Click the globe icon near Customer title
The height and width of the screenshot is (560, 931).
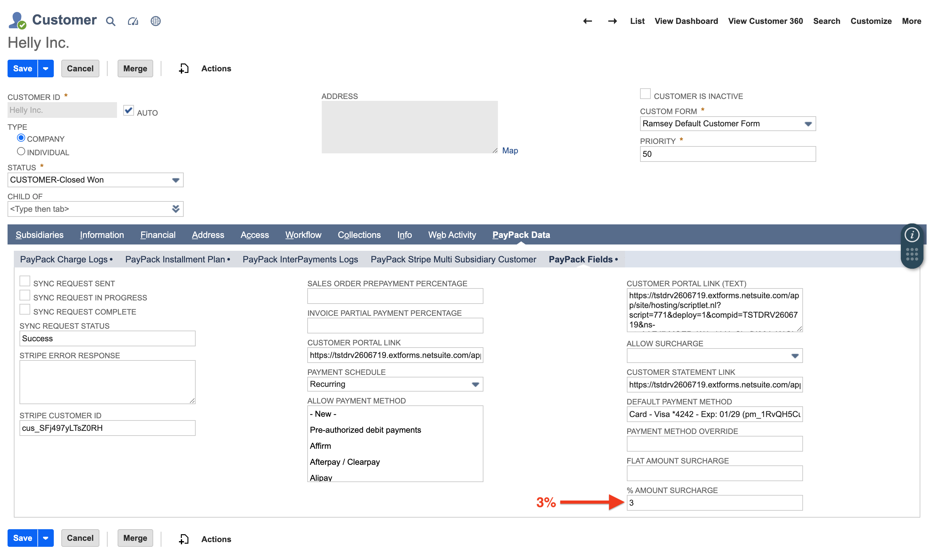click(155, 21)
